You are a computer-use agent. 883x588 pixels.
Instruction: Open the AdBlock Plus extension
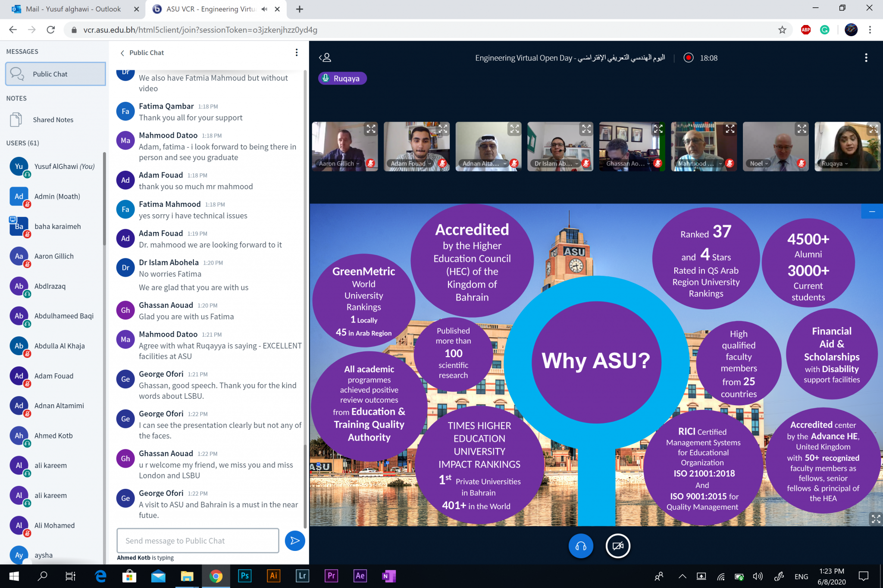(x=805, y=30)
